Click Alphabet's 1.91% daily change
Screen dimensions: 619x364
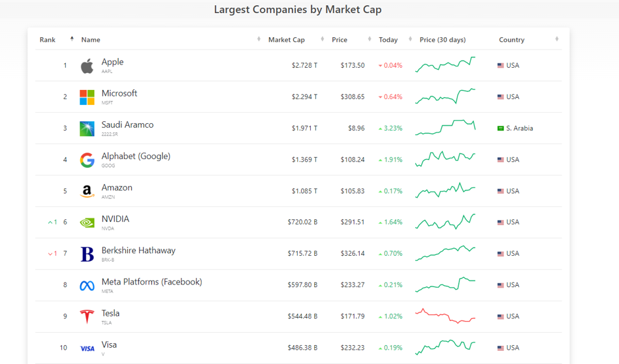tap(390, 160)
